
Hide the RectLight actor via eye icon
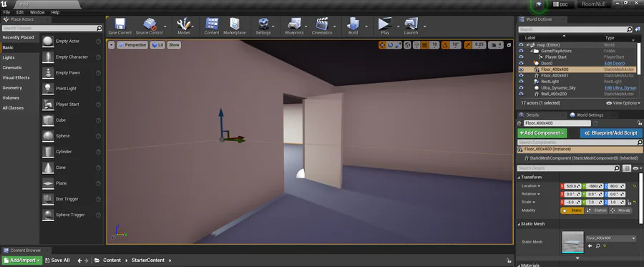pos(521,82)
